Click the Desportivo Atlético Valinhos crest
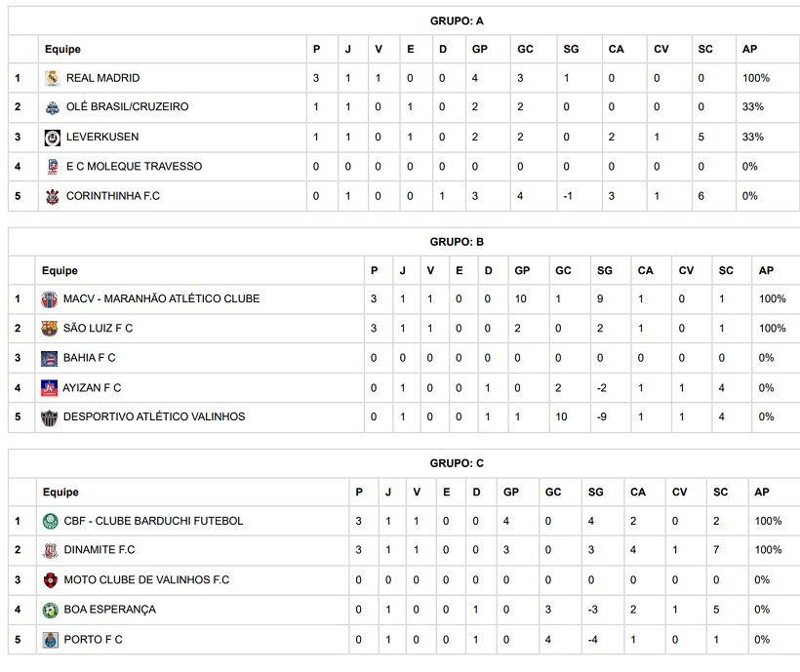Viewport: 800px width, 672px height. [x=49, y=417]
